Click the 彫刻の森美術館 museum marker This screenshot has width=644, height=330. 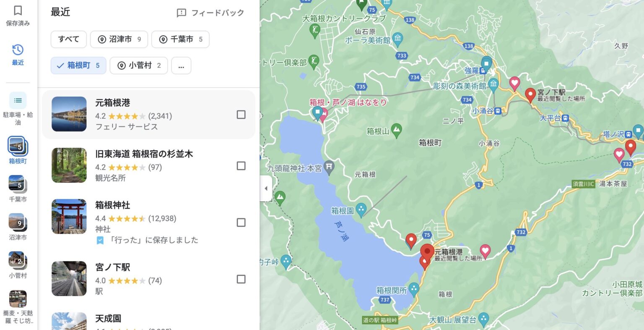(x=493, y=84)
